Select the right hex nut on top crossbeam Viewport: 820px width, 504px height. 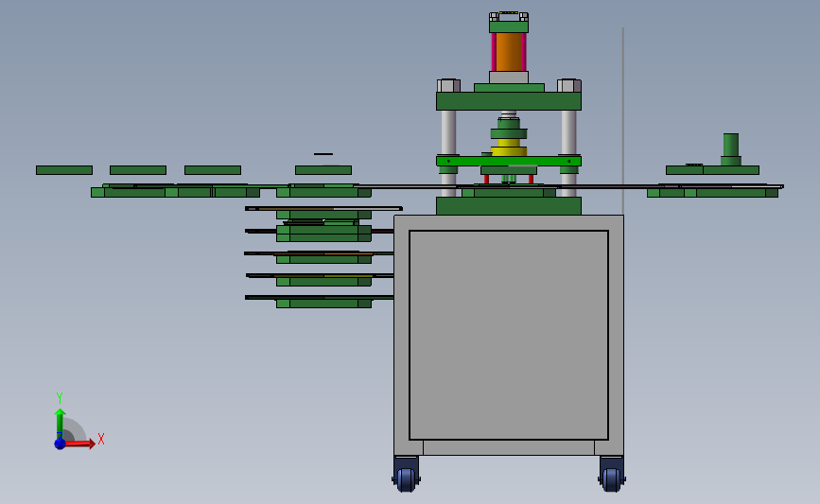pyautogui.click(x=569, y=85)
